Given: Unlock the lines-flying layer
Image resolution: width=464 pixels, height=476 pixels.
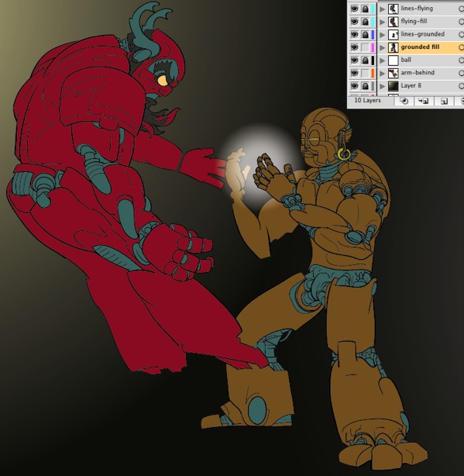Looking at the screenshot, I should pyautogui.click(x=365, y=9).
